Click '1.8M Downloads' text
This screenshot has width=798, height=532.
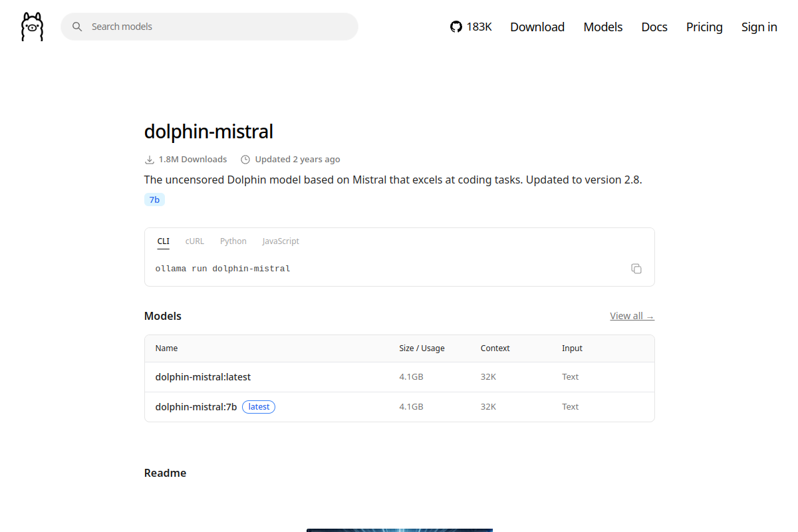[x=193, y=160]
